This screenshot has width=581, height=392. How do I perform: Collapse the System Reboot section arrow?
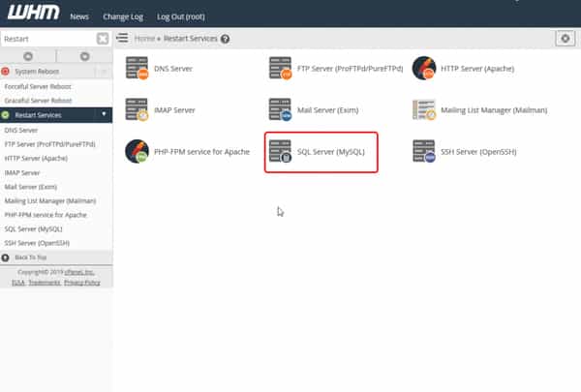point(105,71)
